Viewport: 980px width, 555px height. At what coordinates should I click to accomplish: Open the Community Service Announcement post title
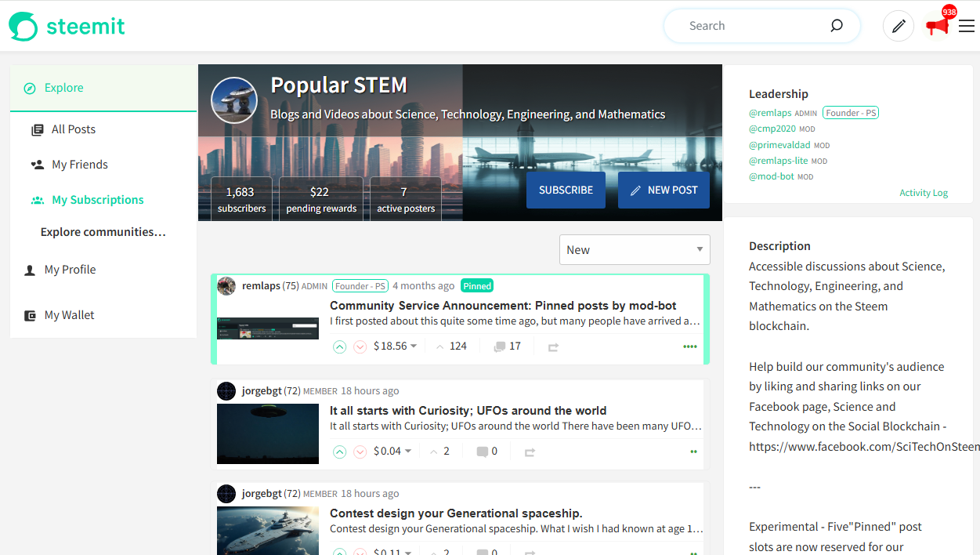coord(503,306)
